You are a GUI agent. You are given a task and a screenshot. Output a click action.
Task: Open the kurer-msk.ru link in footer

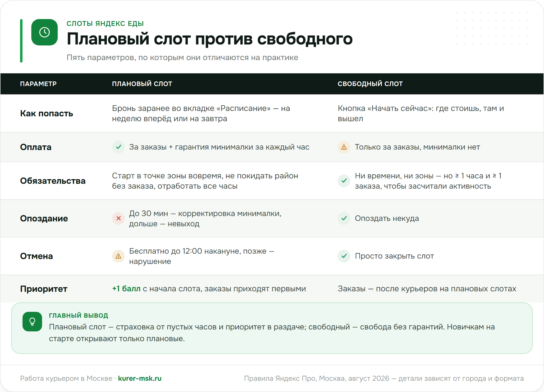[140, 378]
